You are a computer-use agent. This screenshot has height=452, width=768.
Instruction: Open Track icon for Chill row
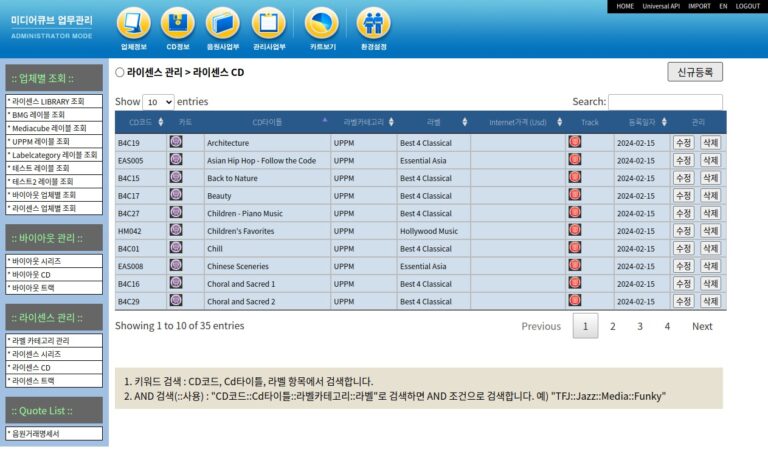coord(575,248)
